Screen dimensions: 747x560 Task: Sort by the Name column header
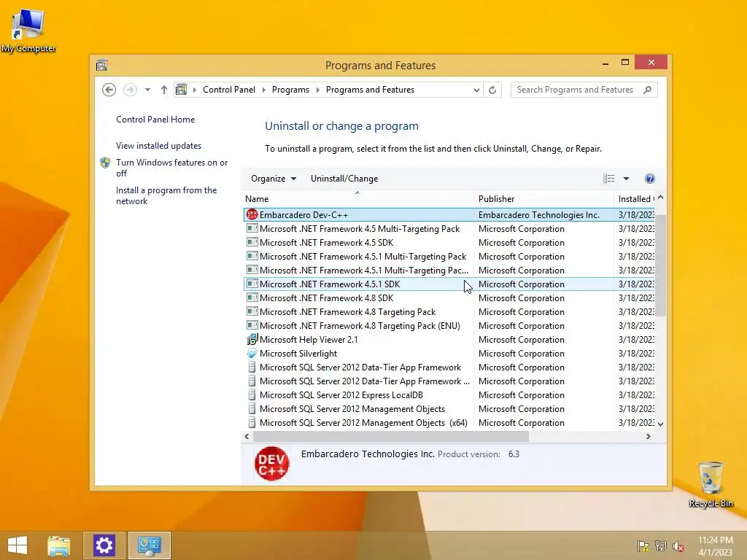pyautogui.click(x=357, y=198)
